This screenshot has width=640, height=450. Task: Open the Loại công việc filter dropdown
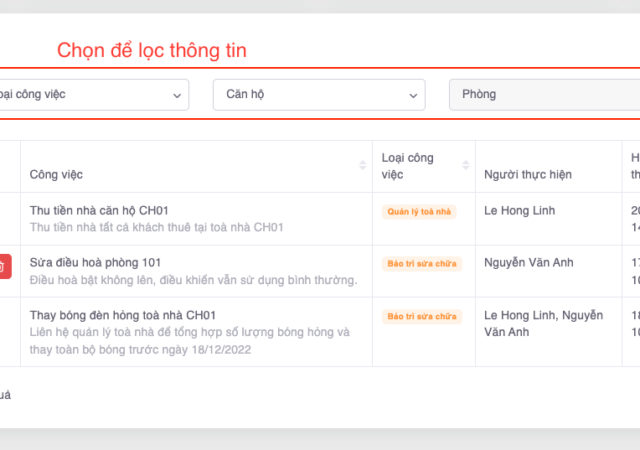click(92, 95)
